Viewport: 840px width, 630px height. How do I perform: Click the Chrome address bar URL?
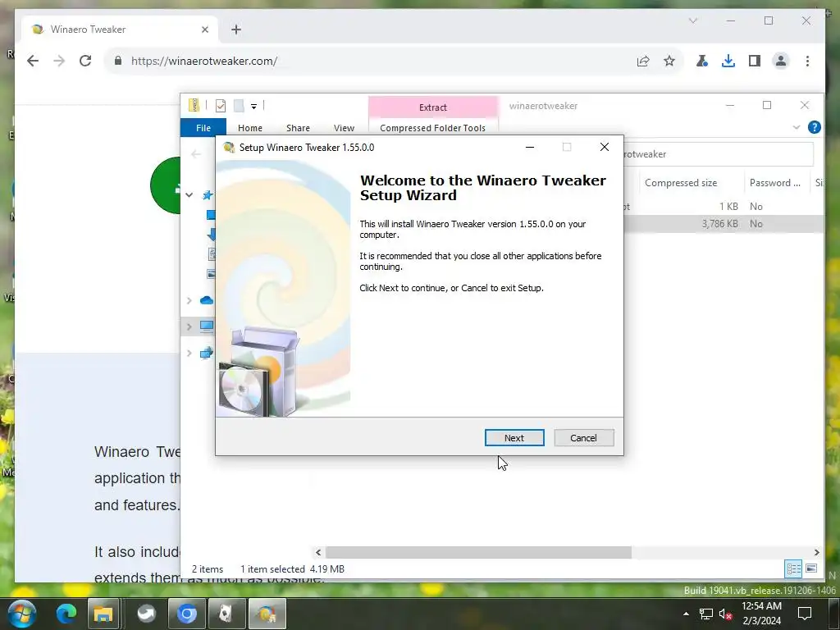click(204, 61)
